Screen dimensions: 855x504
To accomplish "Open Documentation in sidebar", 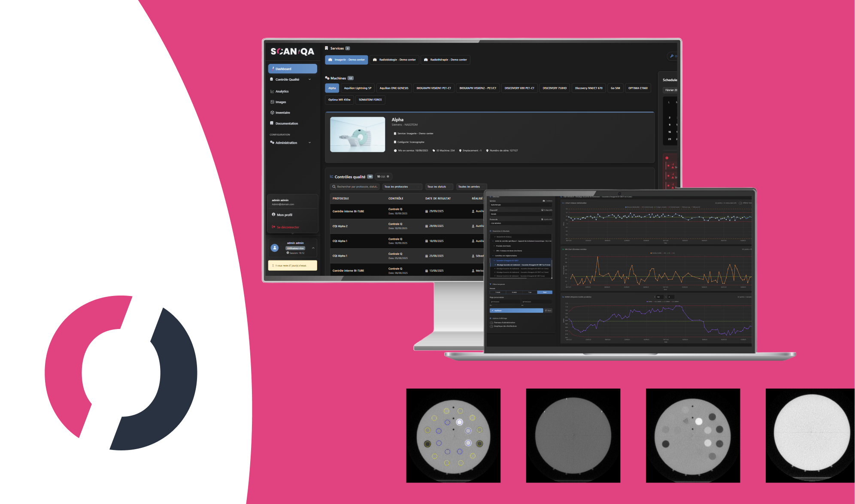I will pos(286,124).
